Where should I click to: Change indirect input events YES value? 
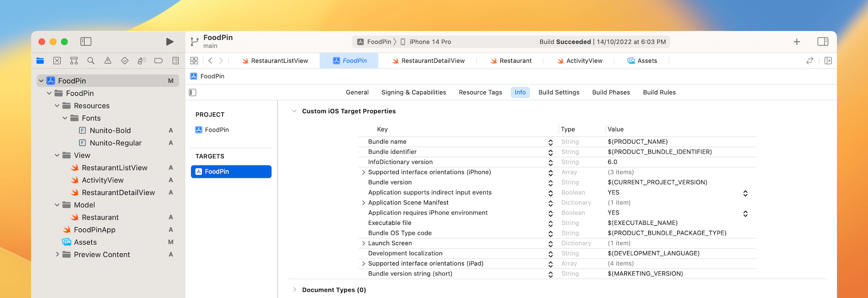[745, 193]
